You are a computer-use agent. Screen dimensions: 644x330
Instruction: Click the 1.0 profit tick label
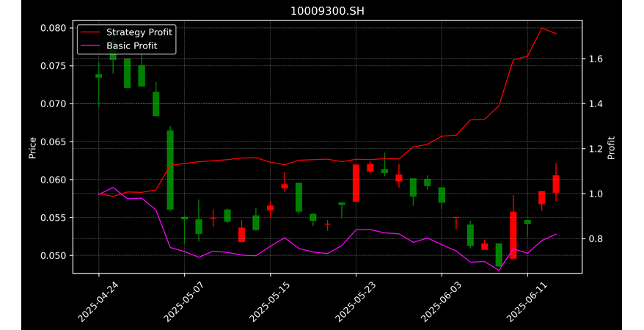pos(595,194)
